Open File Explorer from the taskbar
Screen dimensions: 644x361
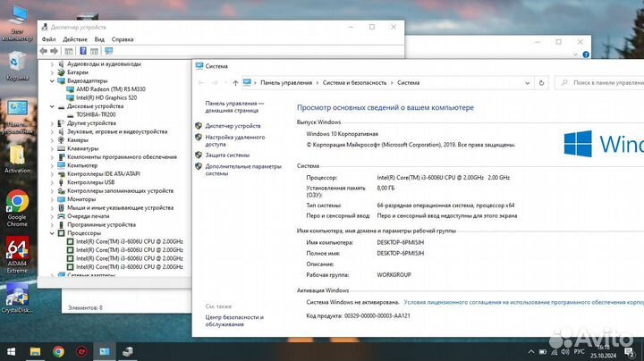(x=35, y=351)
